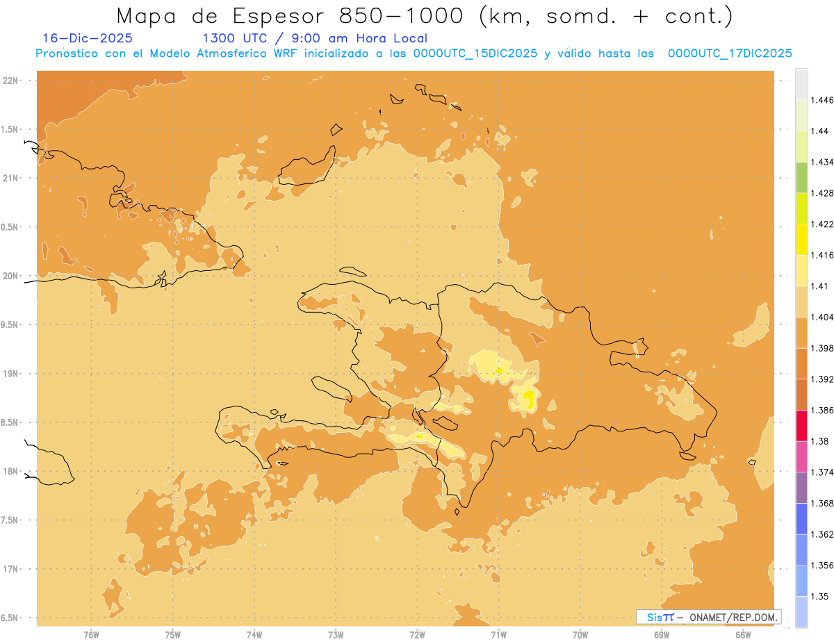Click the longitude label "73W"
The width and height of the screenshot is (834, 644).
tap(336, 634)
